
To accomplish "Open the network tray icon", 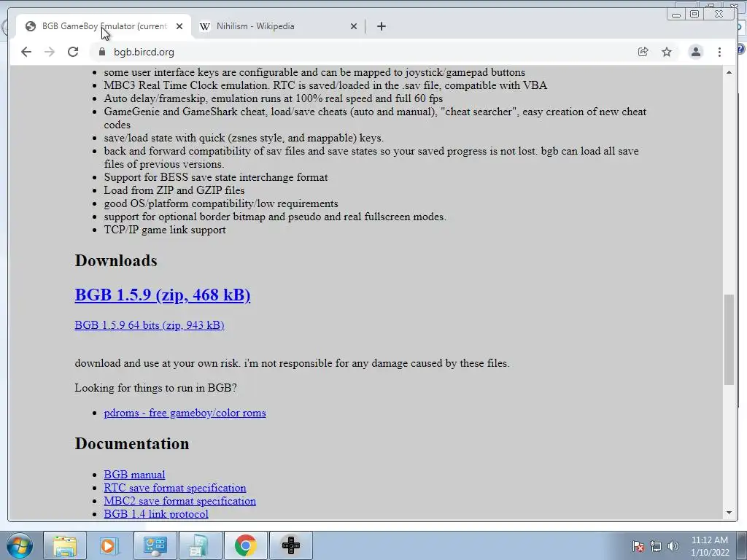I will point(656,546).
